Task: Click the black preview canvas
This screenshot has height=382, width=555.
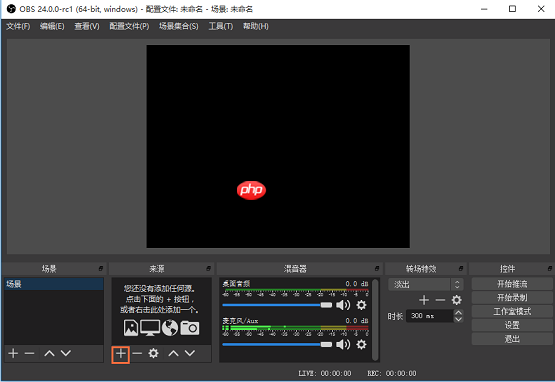Action: click(278, 146)
